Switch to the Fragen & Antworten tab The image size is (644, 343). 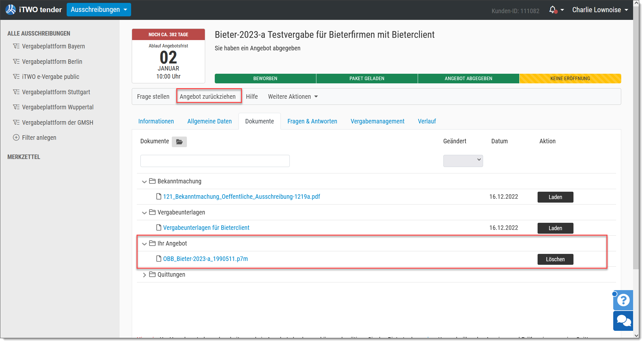pos(312,121)
